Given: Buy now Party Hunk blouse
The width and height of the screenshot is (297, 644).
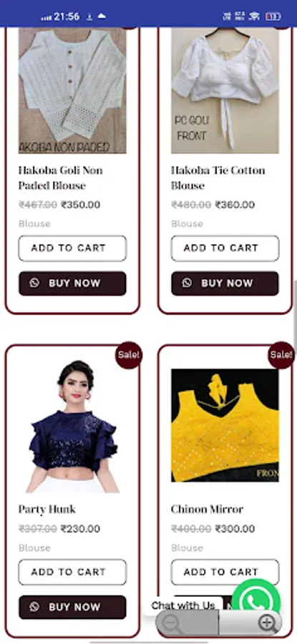Looking at the screenshot, I should pos(72,607).
